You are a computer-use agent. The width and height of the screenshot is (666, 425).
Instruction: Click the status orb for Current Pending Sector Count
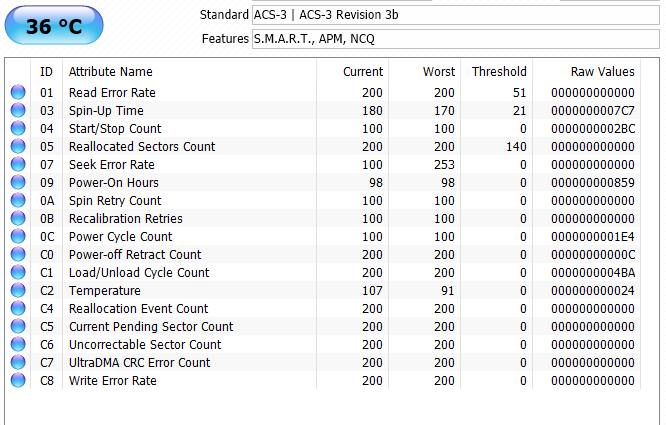pos(18,327)
